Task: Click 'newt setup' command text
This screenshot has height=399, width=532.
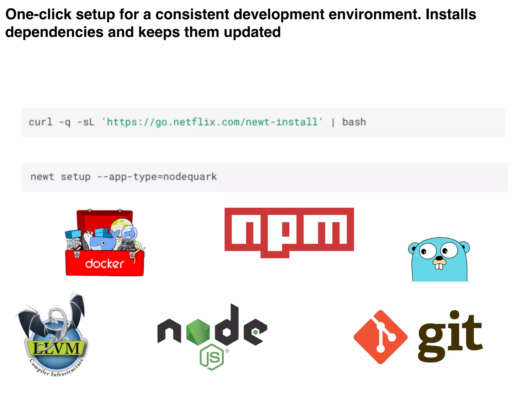Action: pos(61,177)
